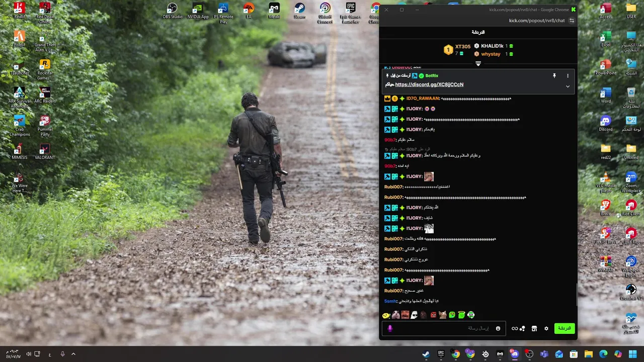Collapse the gift leaderboard handle

click(x=478, y=64)
